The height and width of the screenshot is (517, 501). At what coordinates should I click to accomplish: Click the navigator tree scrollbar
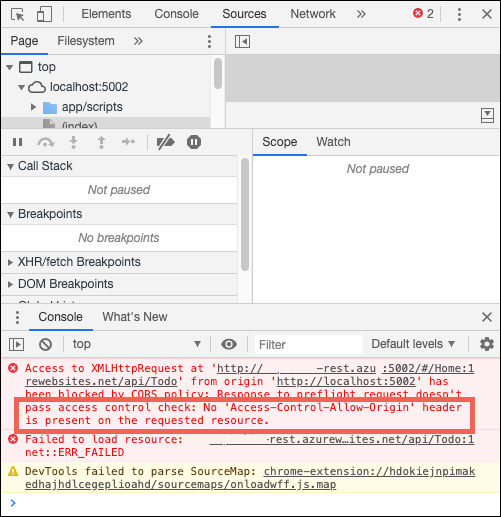[x=218, y=73]
